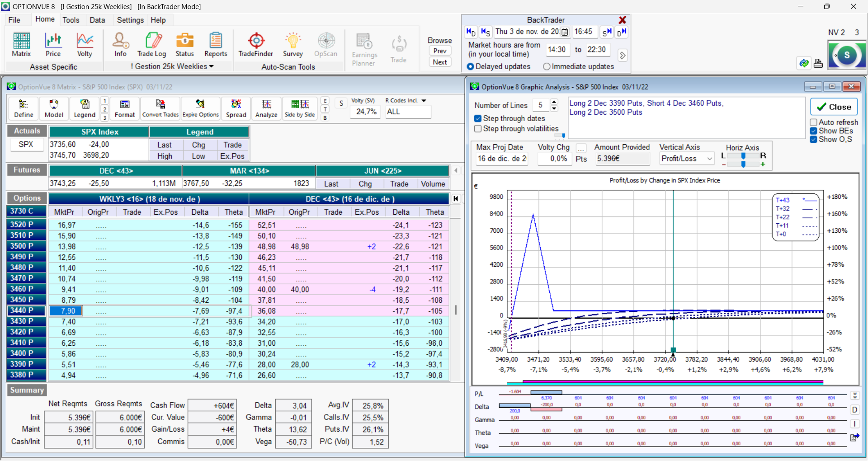Step back one day in BackTrader
The image size is (868, 461).
point(471,32)
